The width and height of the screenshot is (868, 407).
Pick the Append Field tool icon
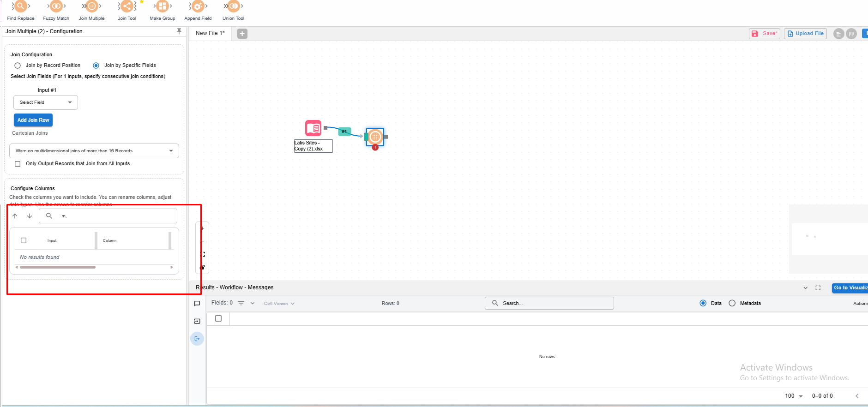point(198,6)
